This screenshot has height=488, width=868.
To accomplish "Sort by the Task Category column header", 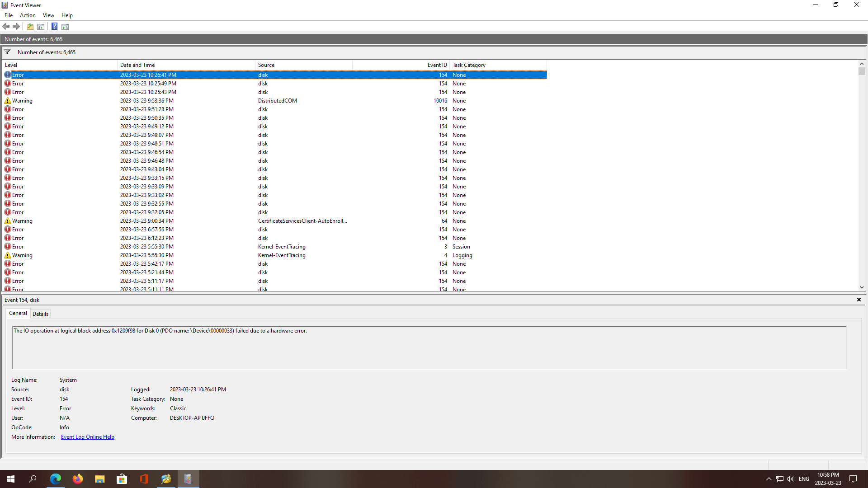I will click(498, 65).
